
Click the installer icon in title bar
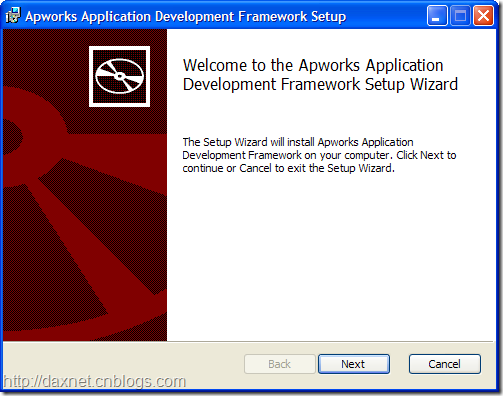(13, 16)
